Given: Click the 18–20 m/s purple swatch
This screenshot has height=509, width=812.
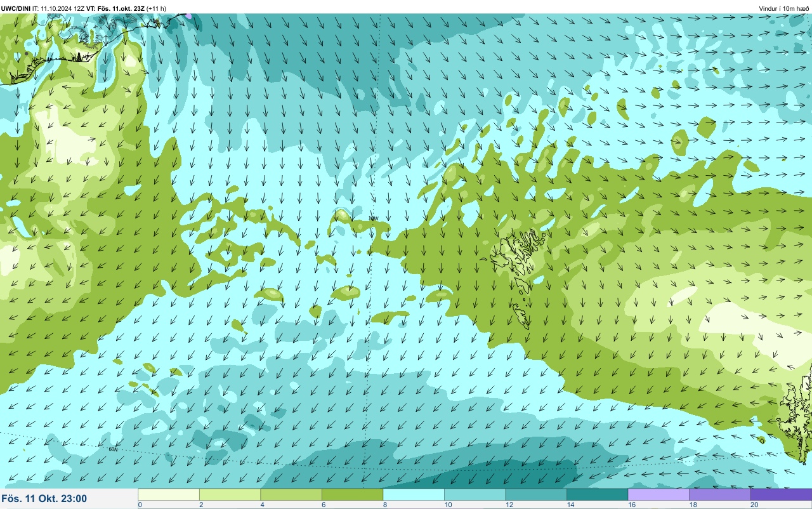Looking at the screenshot, I should (x=719, y=494).
